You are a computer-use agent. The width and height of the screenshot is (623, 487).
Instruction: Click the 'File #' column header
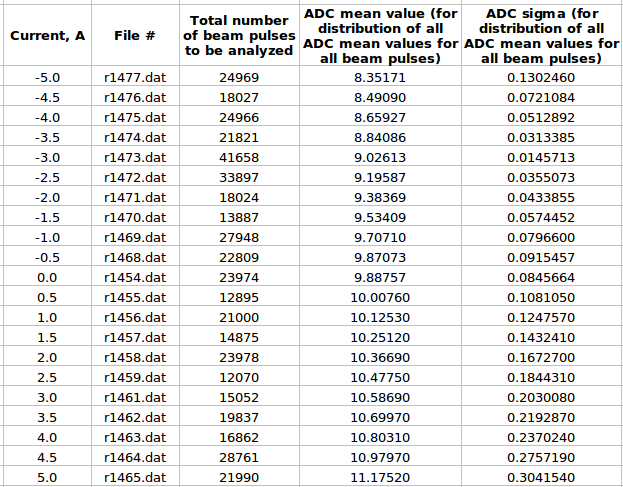pyautogui.click(x=135, y=36)
